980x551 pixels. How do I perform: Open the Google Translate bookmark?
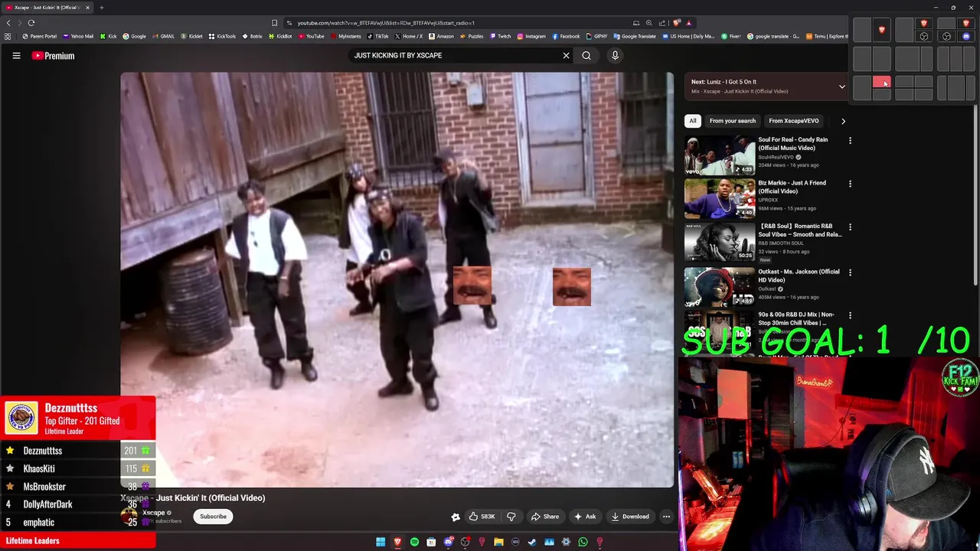[635, 36]
